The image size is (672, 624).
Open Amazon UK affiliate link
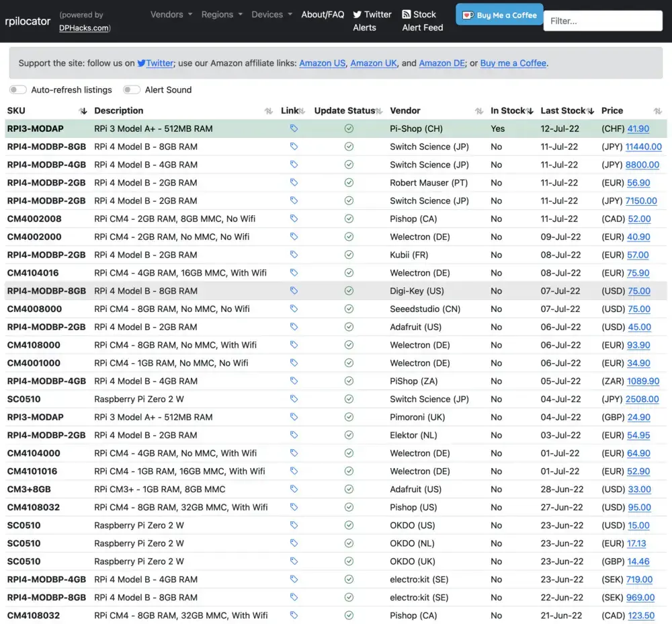[x=374, y=63]
